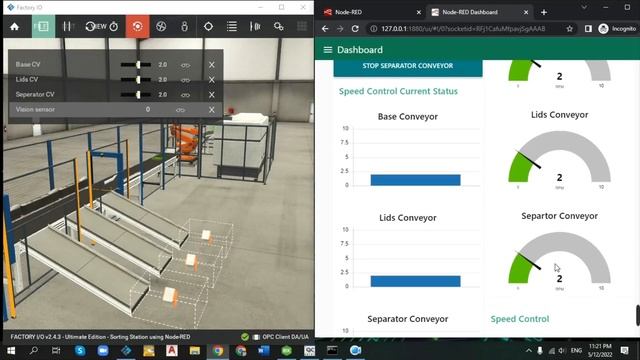
Task: Open the browser side panel icon
Action: click(588, 29)
